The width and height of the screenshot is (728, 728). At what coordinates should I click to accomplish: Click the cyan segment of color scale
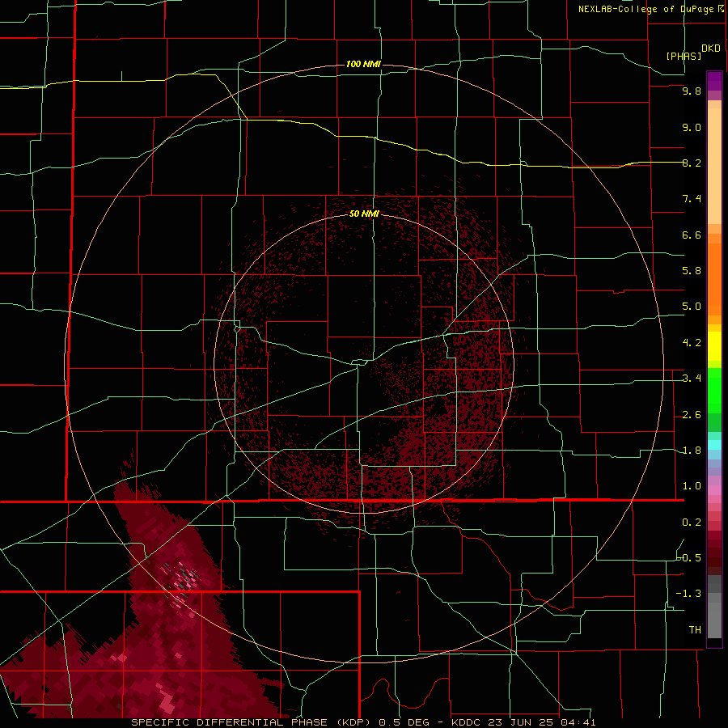714,445
